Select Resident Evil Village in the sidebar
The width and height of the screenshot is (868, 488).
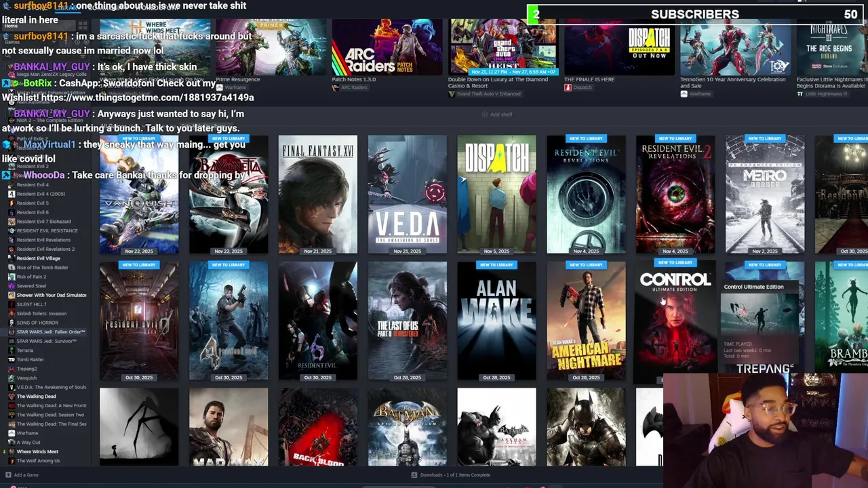pos(38,258)
